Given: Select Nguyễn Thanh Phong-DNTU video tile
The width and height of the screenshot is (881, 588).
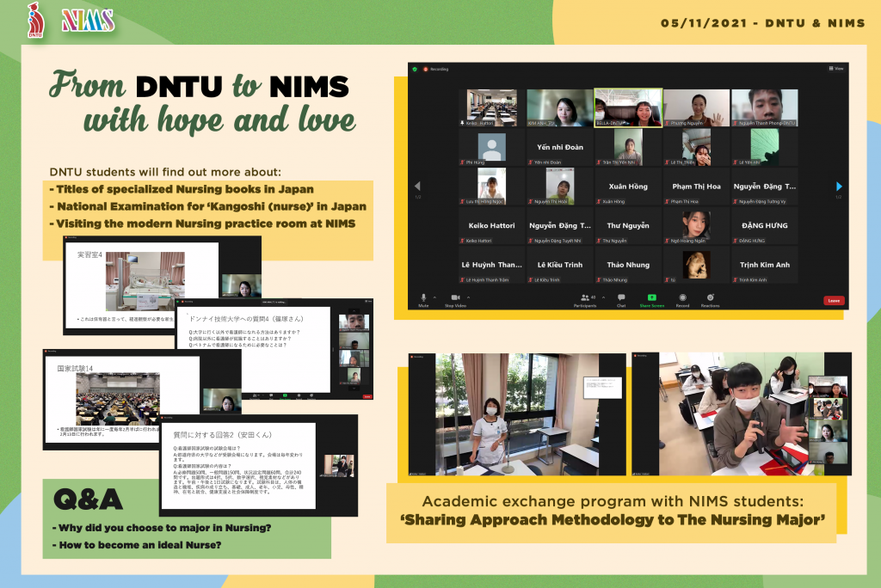Looking at the screenshot, I should coord(765,107).
